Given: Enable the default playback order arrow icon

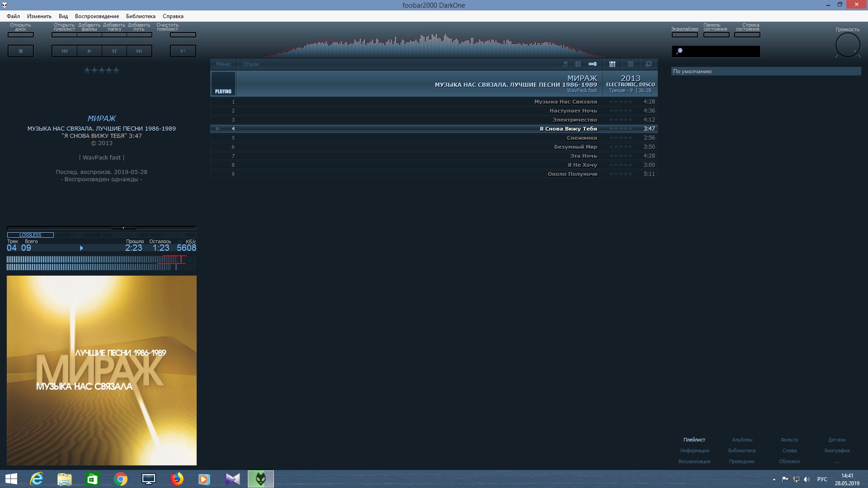Looking at the screenshot, I should (592, 64).
